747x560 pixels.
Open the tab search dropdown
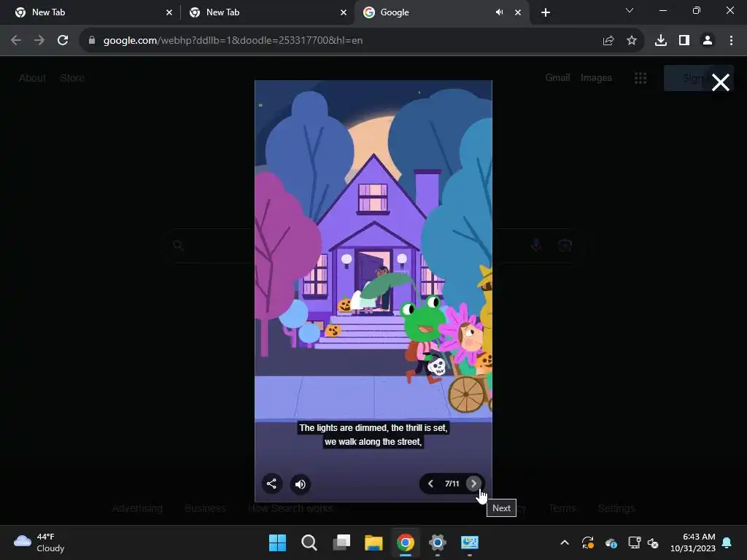coord(630,10)
